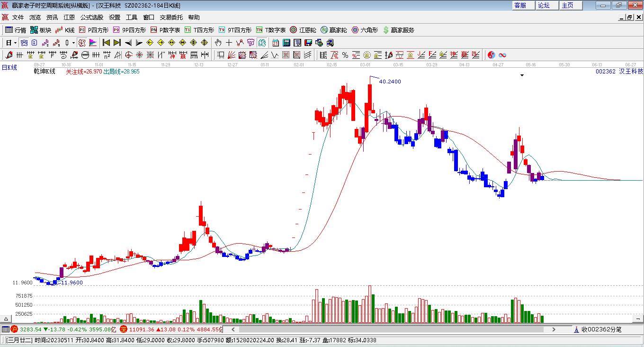
Task: Open the 交易委托 menu
Action: point(171,18)
